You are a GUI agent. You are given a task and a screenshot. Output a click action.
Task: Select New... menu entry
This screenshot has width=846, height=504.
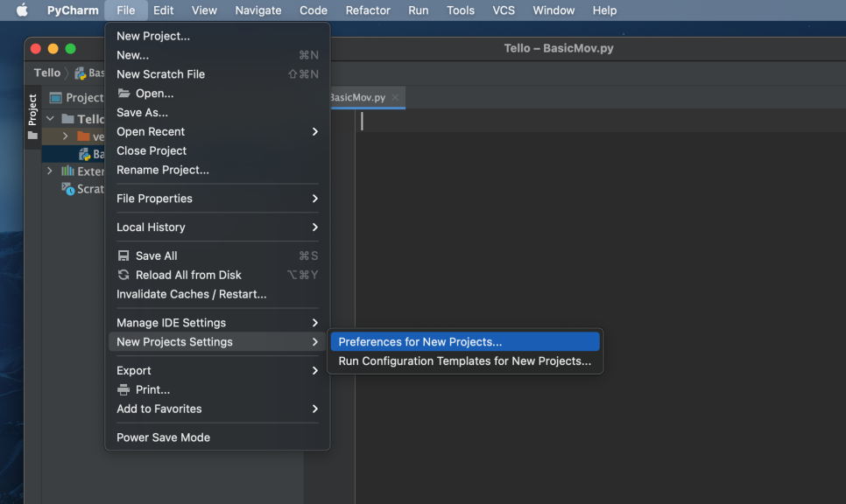[217, 55]
